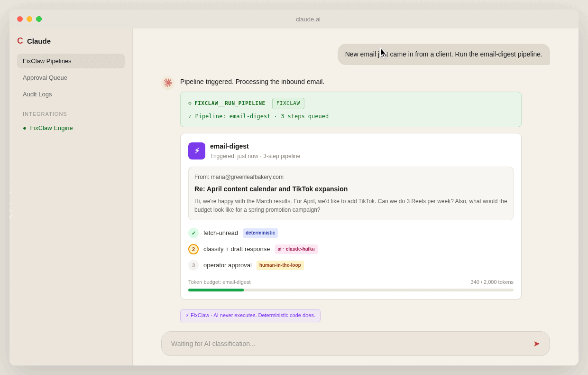Click the gray step 3 circle indicator
The width and height of the screenshot is (588, 375).
pyautogui.click(x=193, y=265)
